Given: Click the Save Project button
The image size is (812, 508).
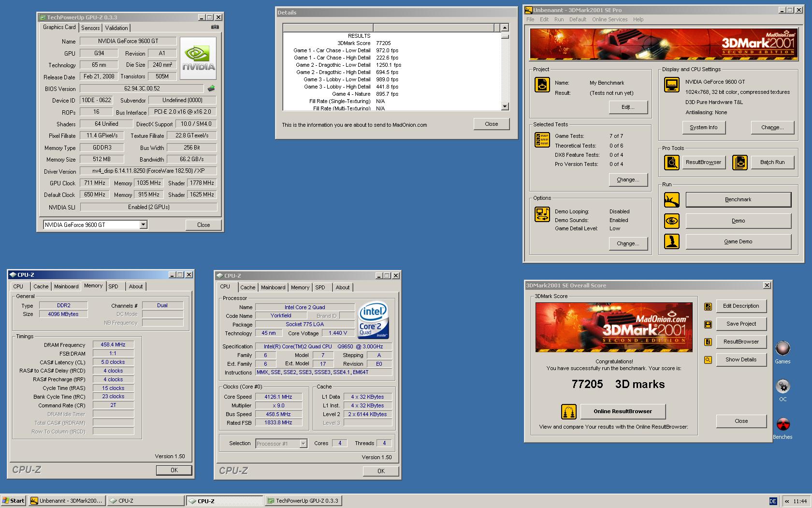Looking at the screenshot, I should click(x=741, y=324).
